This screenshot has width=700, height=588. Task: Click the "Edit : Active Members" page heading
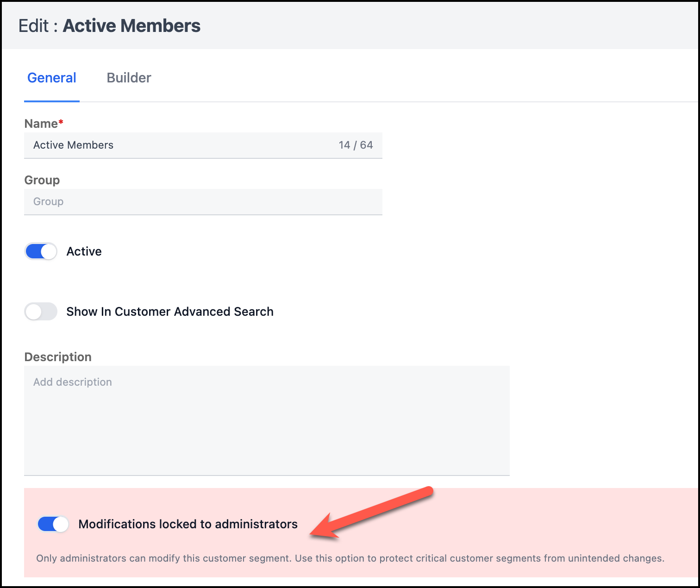click(109, 26)
